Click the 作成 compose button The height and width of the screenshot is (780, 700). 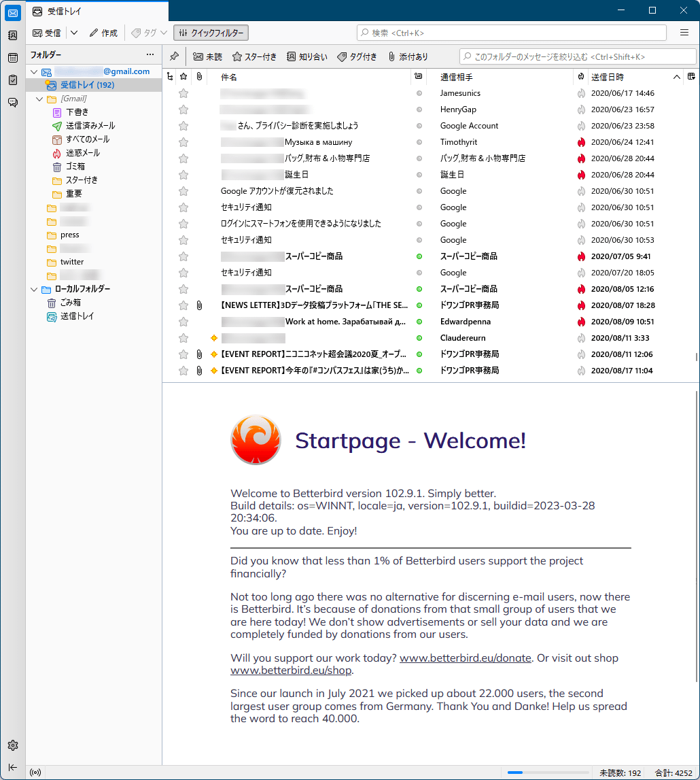[x=103, y=33]
